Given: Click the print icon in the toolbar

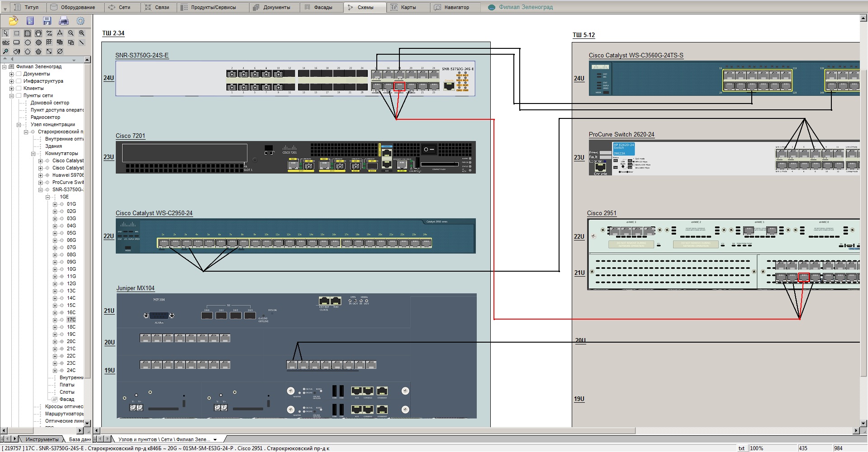Looking at the screenshot, I should click(x=64, y=21).
